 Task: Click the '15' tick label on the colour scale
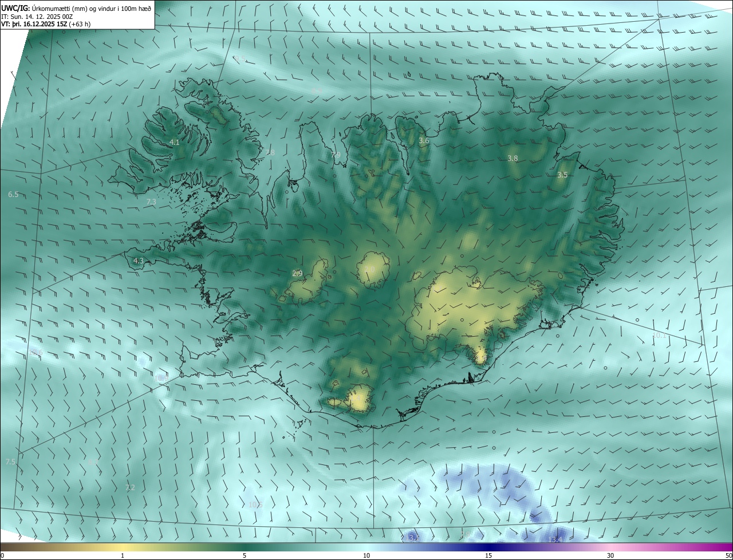488,556
